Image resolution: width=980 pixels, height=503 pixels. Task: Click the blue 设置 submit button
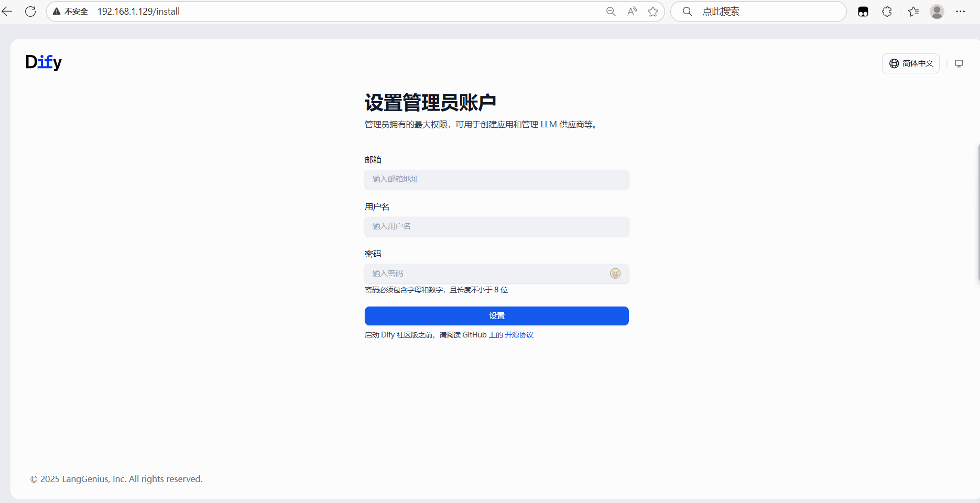click(497, 316)
